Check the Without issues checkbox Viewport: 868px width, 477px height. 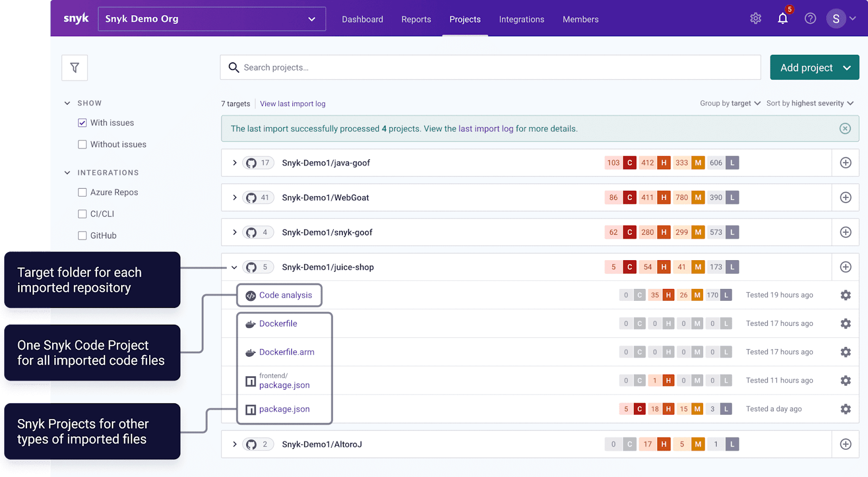(82, 144)
